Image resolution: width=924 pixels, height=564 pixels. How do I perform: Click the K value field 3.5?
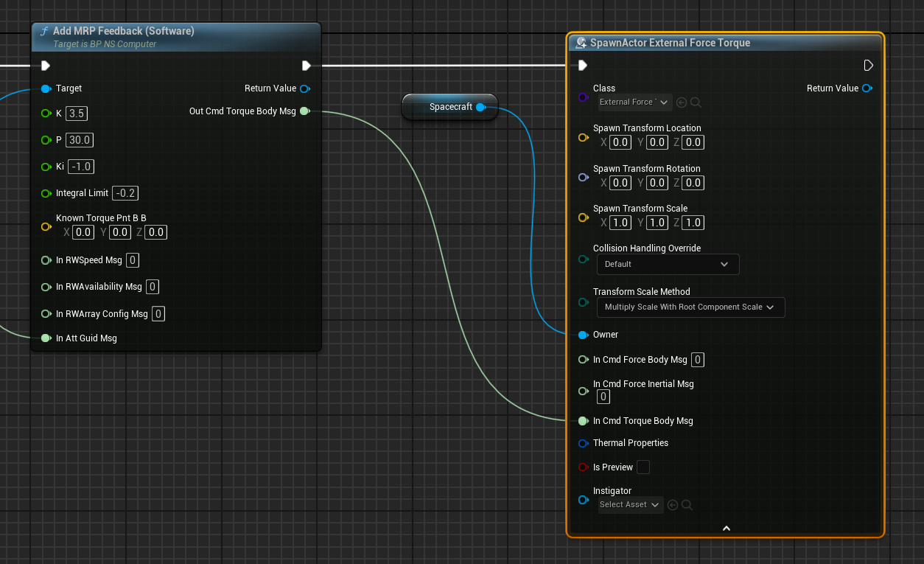click(x=77, y=114)
